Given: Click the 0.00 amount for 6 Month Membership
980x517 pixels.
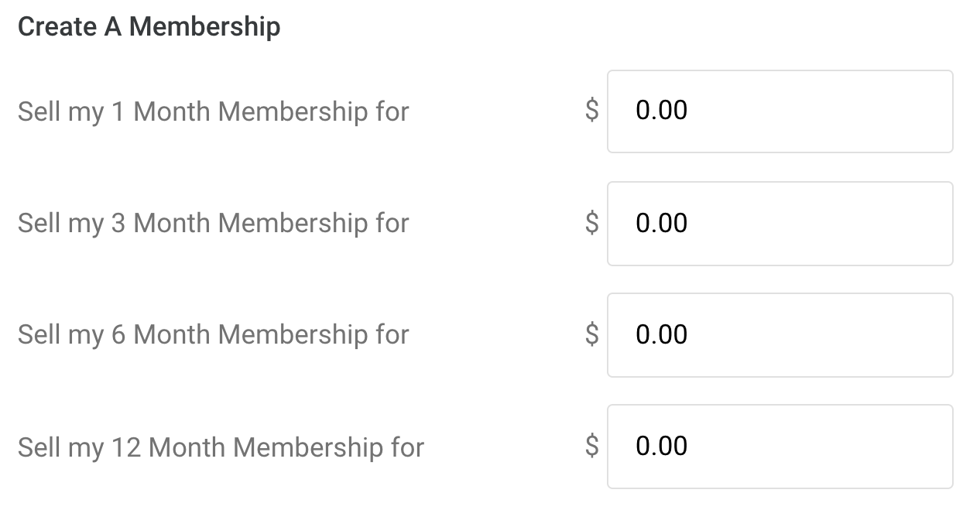Looking at the screenshot, I should click(x=661, y=334).
